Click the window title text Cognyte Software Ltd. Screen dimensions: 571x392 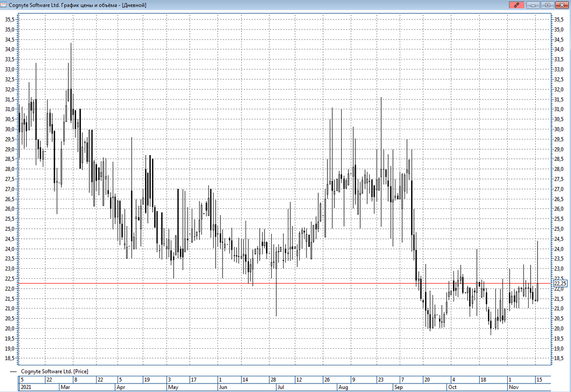coord(33,5)
